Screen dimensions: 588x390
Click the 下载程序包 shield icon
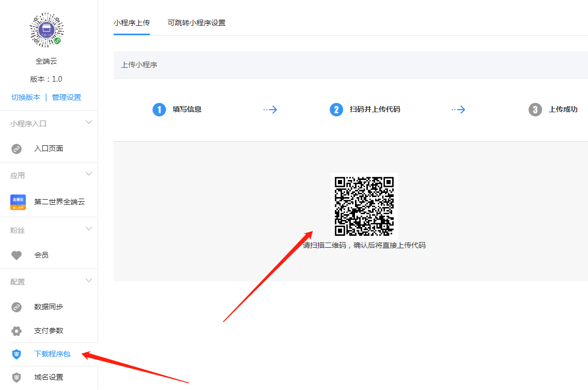coord(17,354)
